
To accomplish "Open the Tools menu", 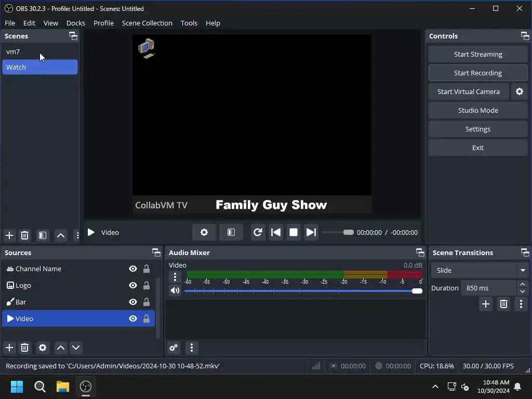I will tap(189, 23).
